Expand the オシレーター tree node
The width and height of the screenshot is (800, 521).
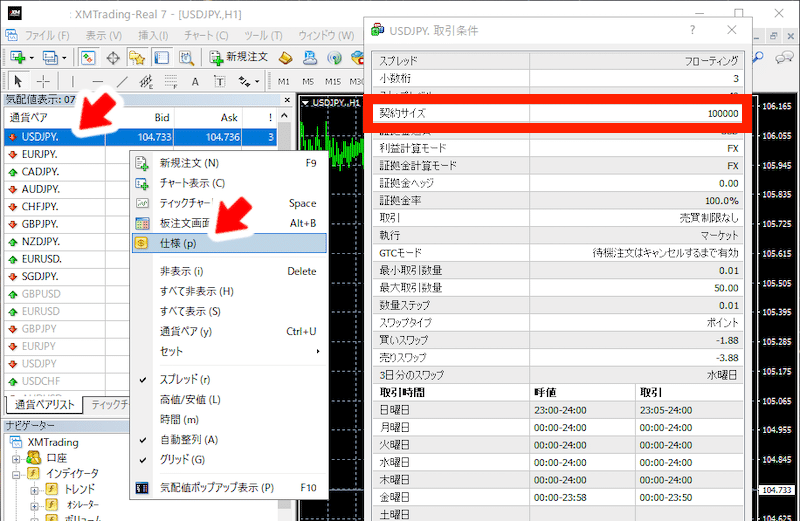tap(34, 506)
